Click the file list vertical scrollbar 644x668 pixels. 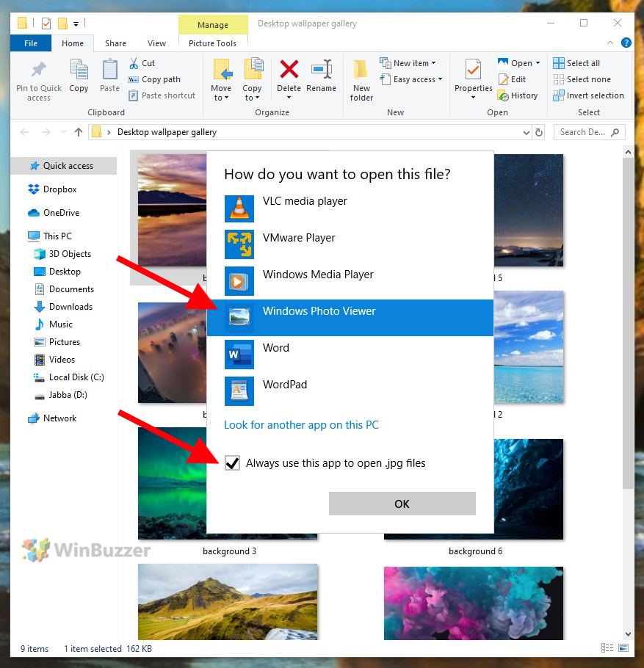point(627,323)
